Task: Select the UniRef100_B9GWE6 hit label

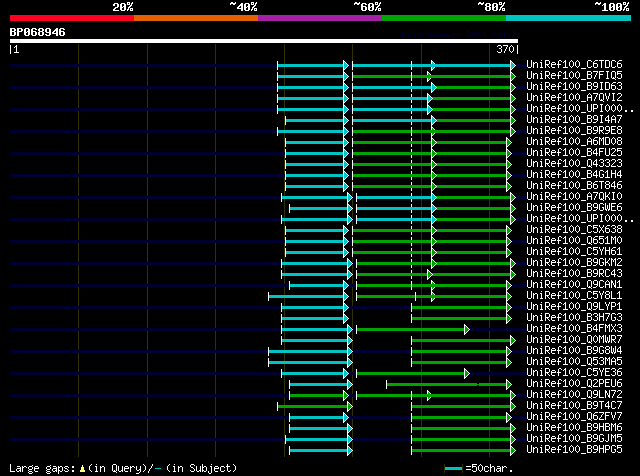Action: 574,208
